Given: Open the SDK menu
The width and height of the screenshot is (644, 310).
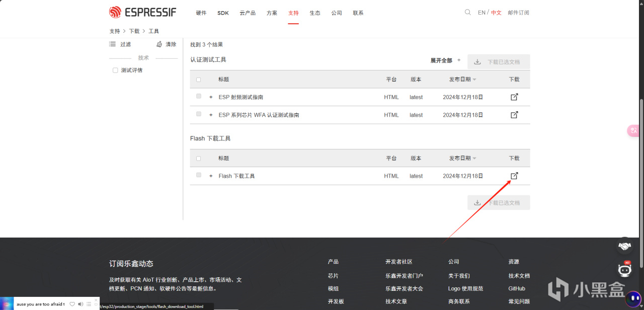Looking at the screenshot, I should pyautogui.click(x=223, y=13).
